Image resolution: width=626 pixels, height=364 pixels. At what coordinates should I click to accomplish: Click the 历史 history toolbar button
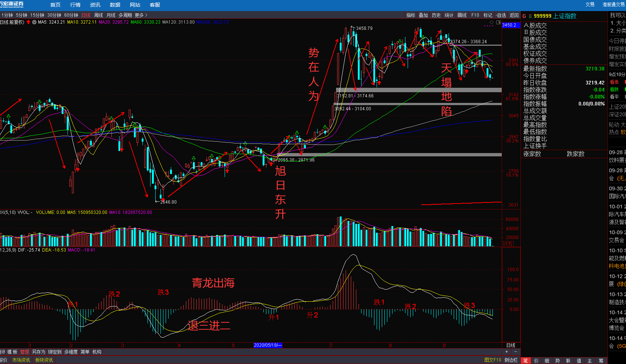click(x=436, y=15)
